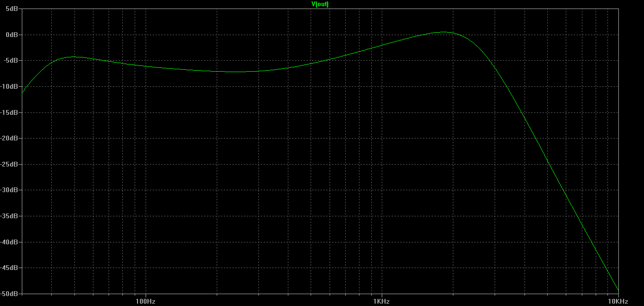Image resolution: width=644 pixels, height=306 pixels.
Task: Click the -30dB vertical axis label
Action: click(9, 190)
